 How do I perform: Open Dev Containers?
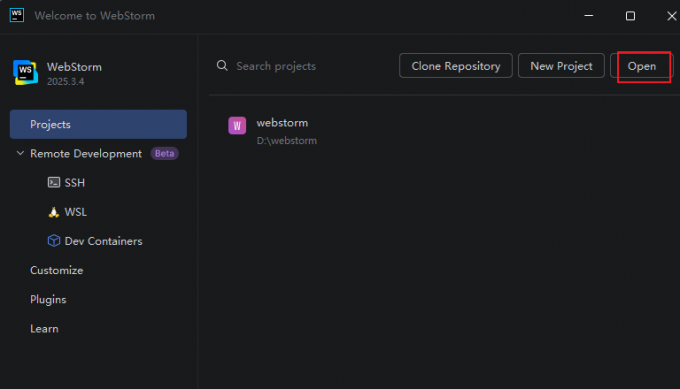point(103,241)
